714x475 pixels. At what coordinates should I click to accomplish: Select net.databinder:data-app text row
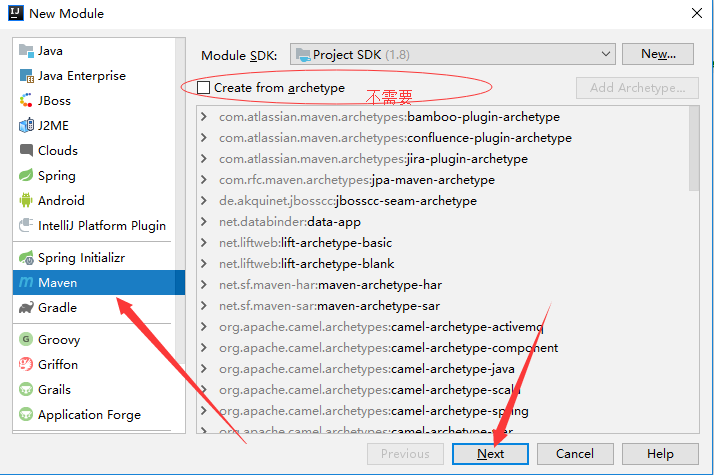tap(290, 222)
